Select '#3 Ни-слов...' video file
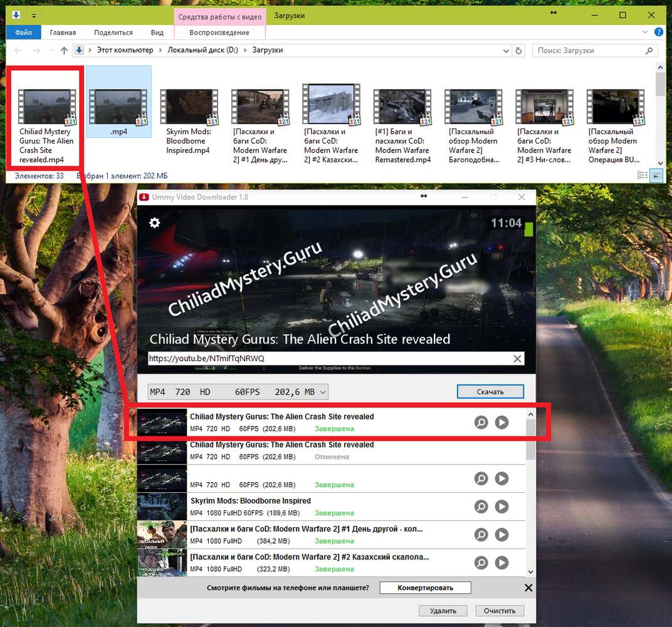 click(544, 127)
